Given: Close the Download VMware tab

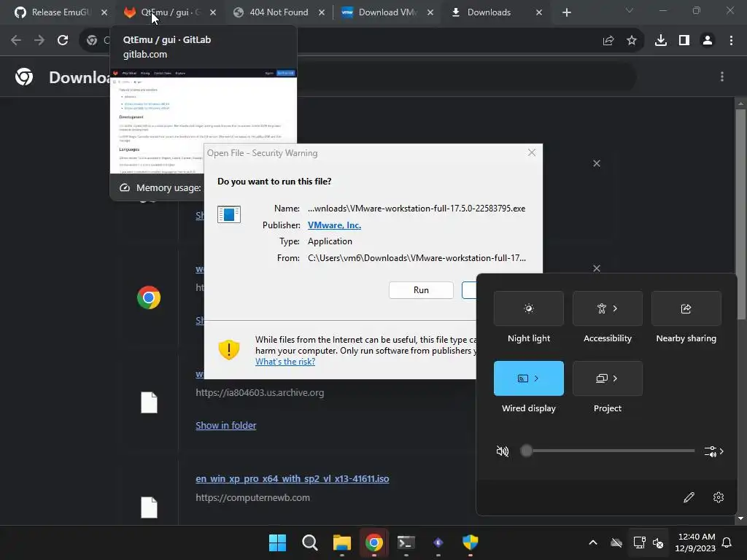Looking at the screenshot, I should point(430,12).
